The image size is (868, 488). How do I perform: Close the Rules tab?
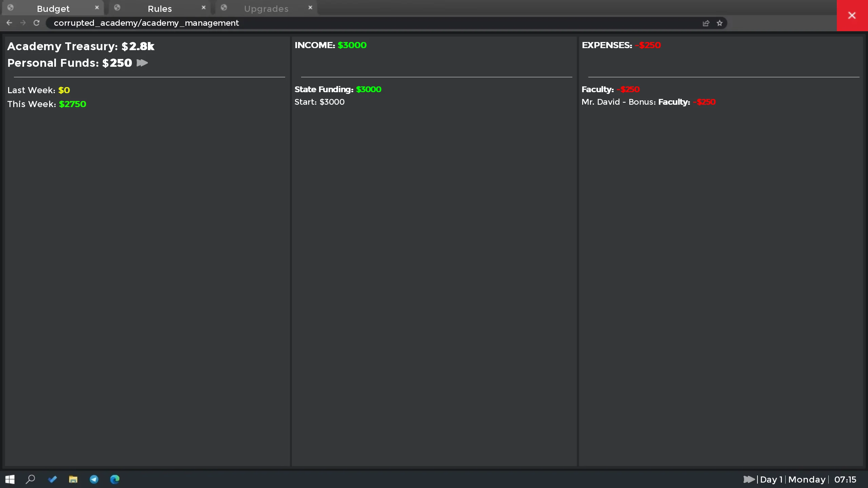pyautogui.click(x=203, y=7)
